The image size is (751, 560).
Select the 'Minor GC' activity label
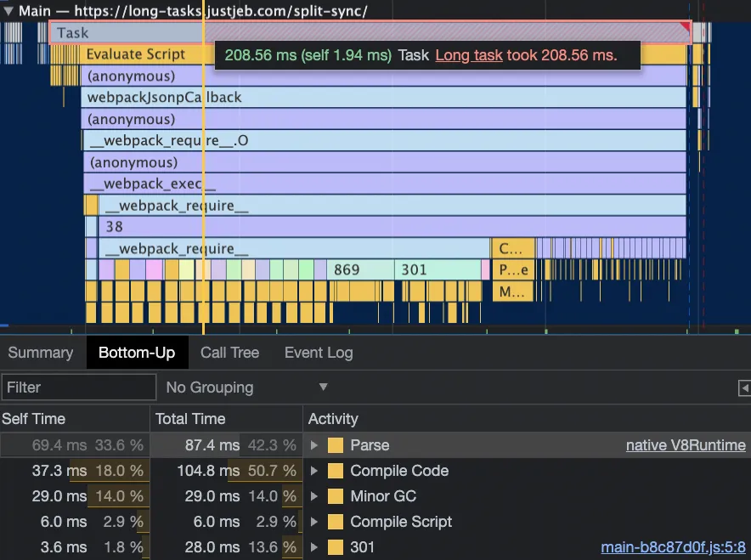click(383, 495)
